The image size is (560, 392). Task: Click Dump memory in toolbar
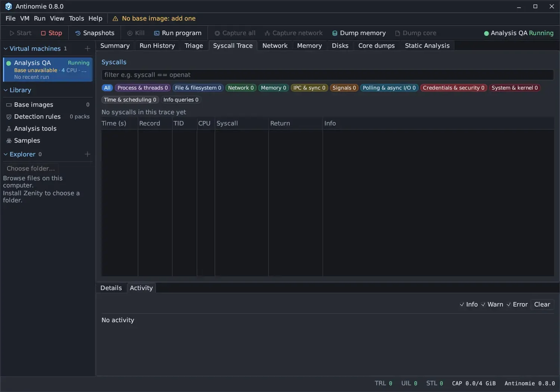359,33
